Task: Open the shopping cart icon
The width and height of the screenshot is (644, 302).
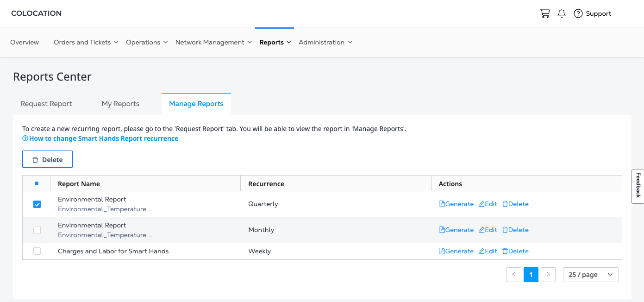Action: (x=545, y=13)
